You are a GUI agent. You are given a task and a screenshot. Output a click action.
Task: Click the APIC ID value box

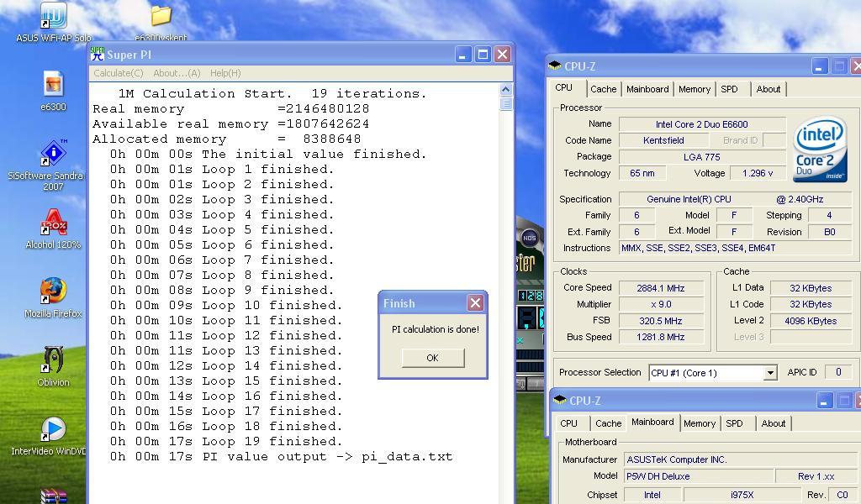(x=838, y=372)
